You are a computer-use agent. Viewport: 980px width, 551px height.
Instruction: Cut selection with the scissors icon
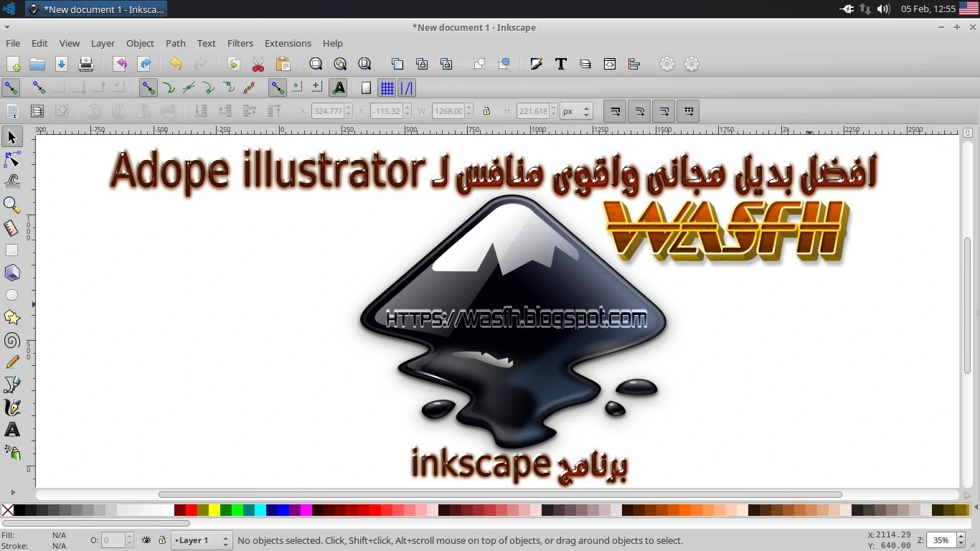[x=258, y=64]
